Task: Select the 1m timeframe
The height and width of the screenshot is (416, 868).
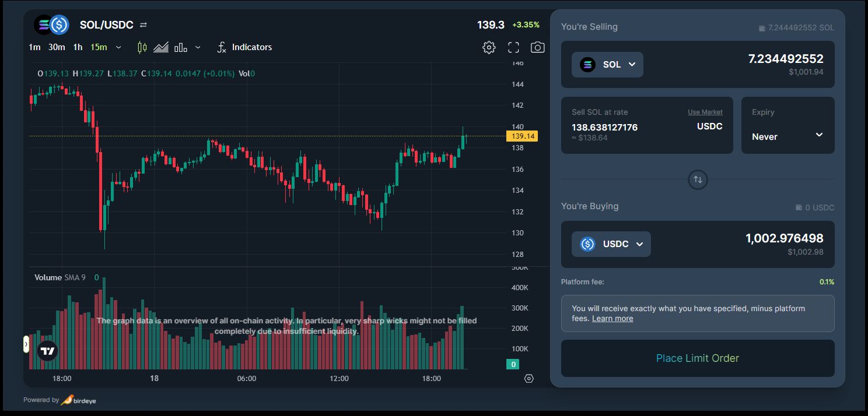Action: (x=34, y=47)
